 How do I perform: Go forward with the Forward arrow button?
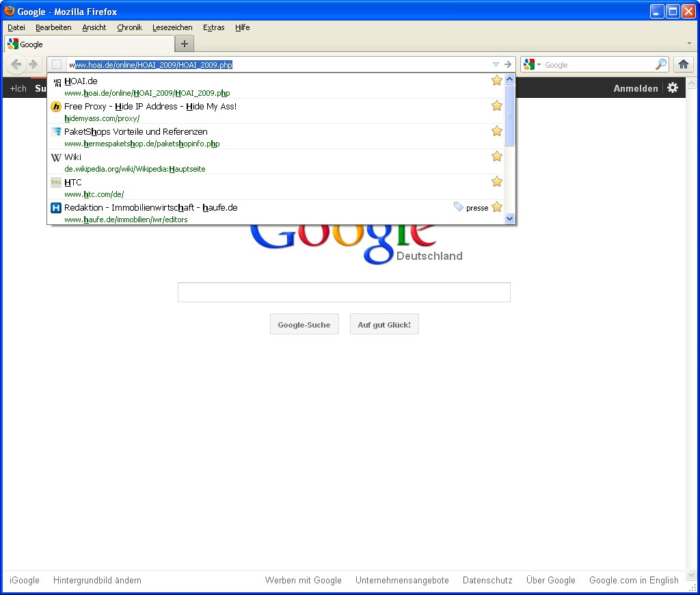[x=33, y=64]
